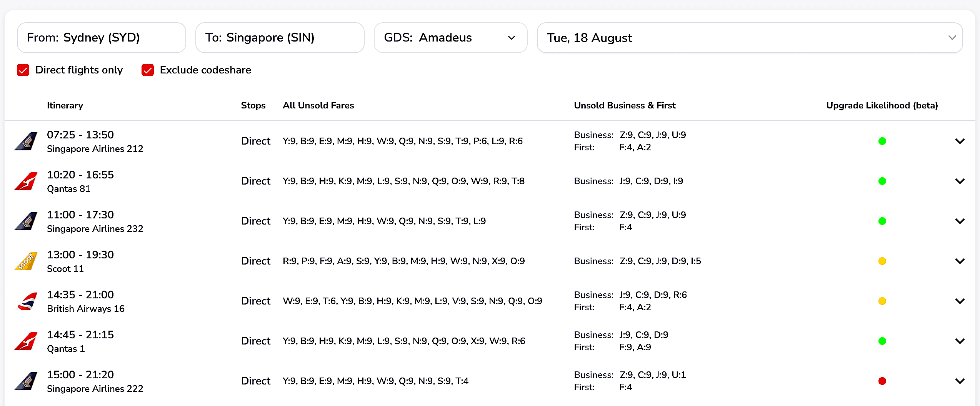
Task: Click yellow upgrade likelihood dot for Scoot 11
Action: pos(882,261)
